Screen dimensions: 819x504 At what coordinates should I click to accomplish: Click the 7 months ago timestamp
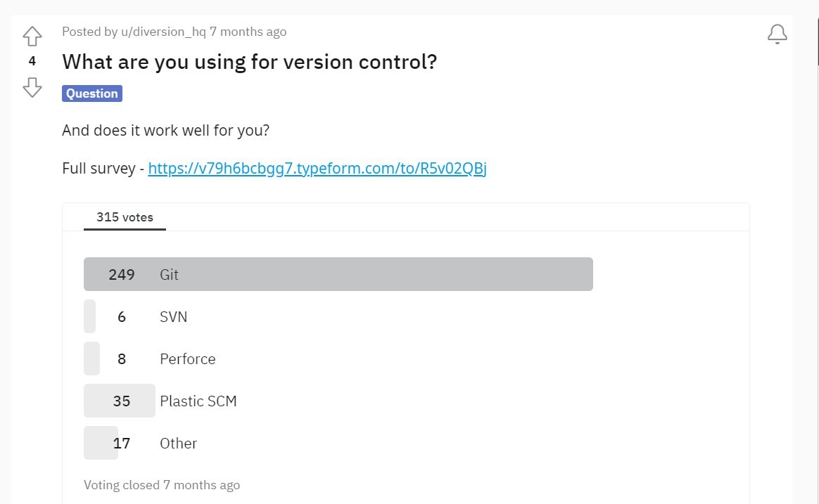[248, 32]
